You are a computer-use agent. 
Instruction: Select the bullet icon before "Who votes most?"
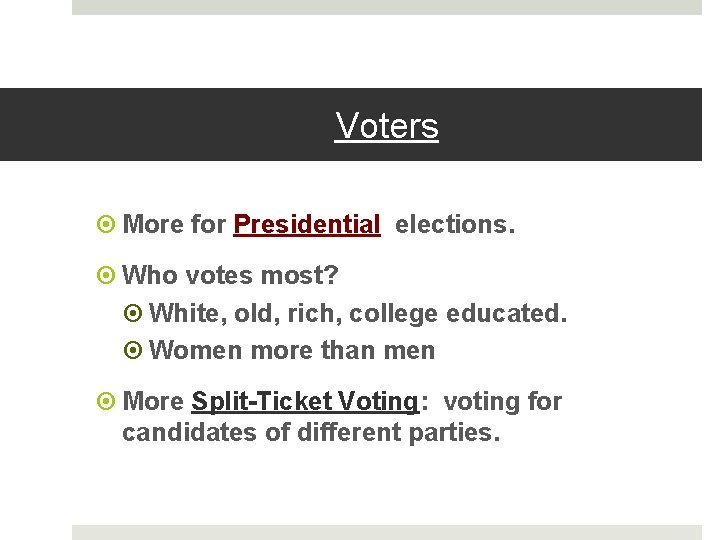(x=109, y=275)
